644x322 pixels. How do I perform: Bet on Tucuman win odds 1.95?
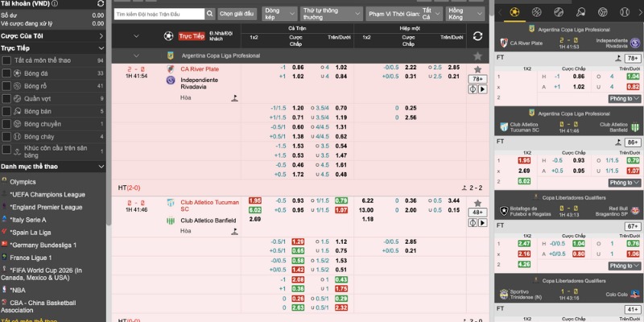coord(254,200)
